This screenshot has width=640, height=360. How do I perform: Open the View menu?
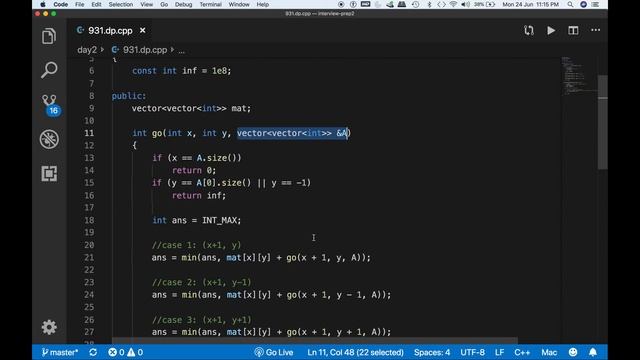147,4
